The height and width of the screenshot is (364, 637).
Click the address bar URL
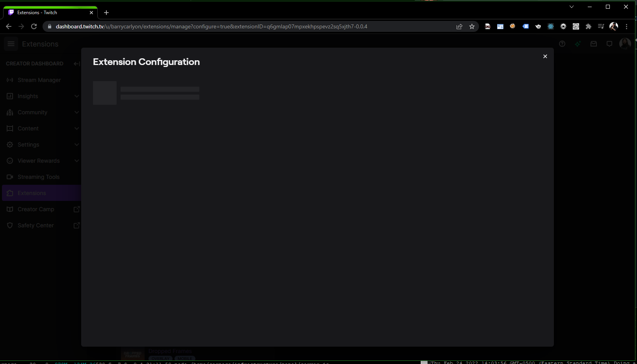click(x=211, y=26)
